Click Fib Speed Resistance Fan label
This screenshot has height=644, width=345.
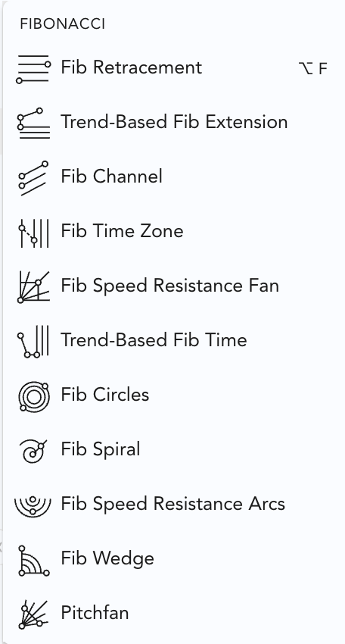[169, 286]
